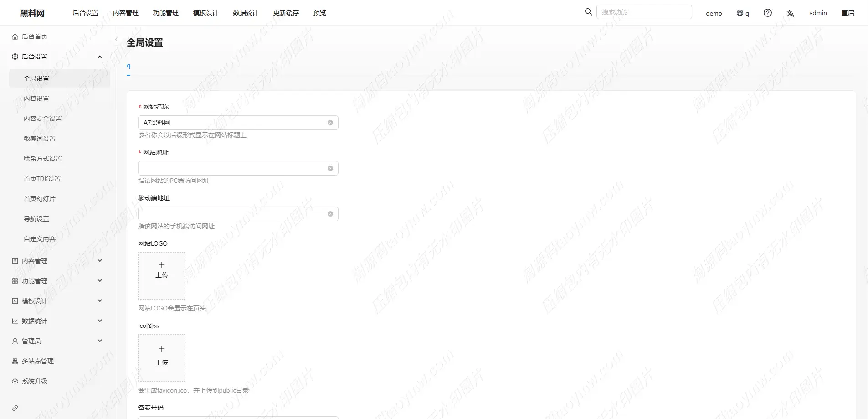868x419 pixels.
Task: Click the chart icon beside 数据统计
Action: [15, 321]
